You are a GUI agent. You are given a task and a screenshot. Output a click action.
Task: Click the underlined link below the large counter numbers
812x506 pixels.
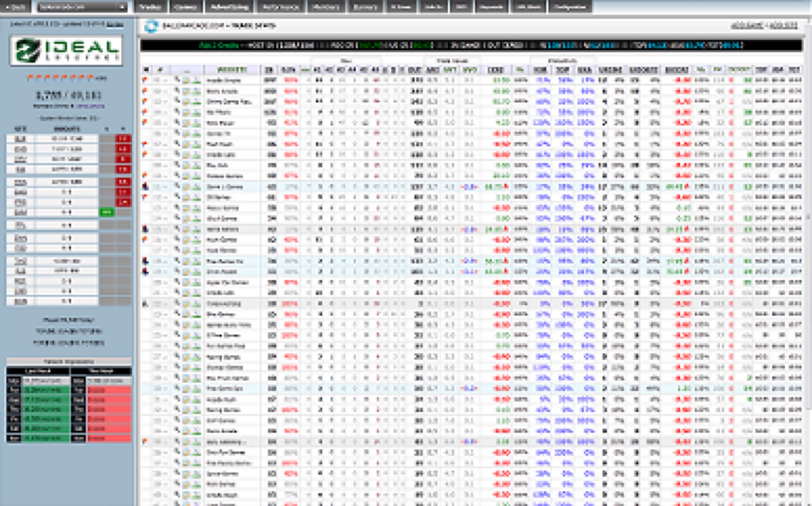(x=90, y=106)
